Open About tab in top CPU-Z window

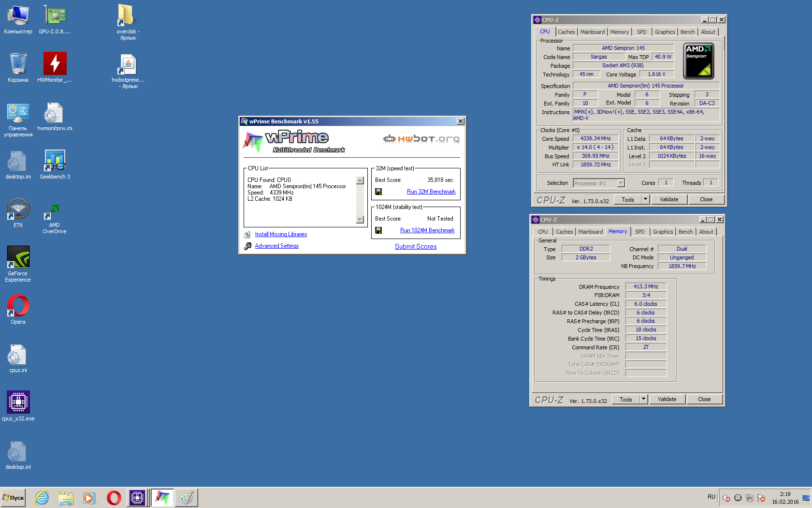click(x=708, y=32)
